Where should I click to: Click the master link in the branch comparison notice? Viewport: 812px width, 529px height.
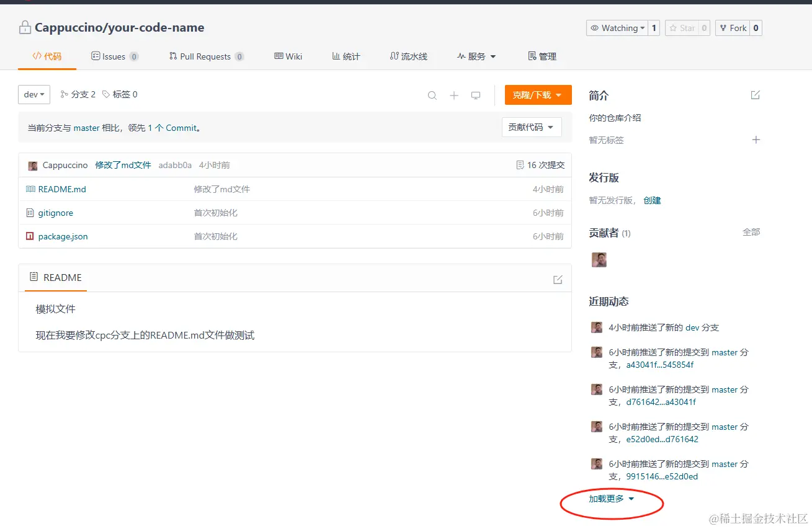point(87,128)
